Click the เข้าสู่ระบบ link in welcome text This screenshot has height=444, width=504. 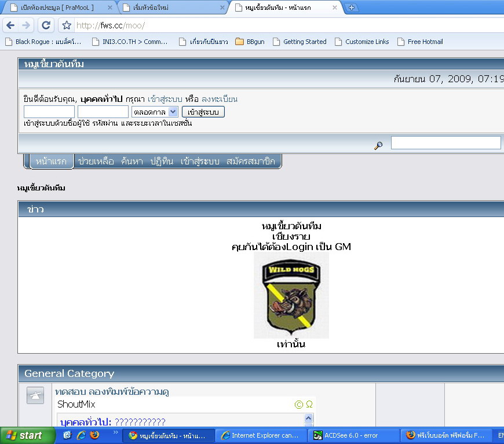(165, 99)
